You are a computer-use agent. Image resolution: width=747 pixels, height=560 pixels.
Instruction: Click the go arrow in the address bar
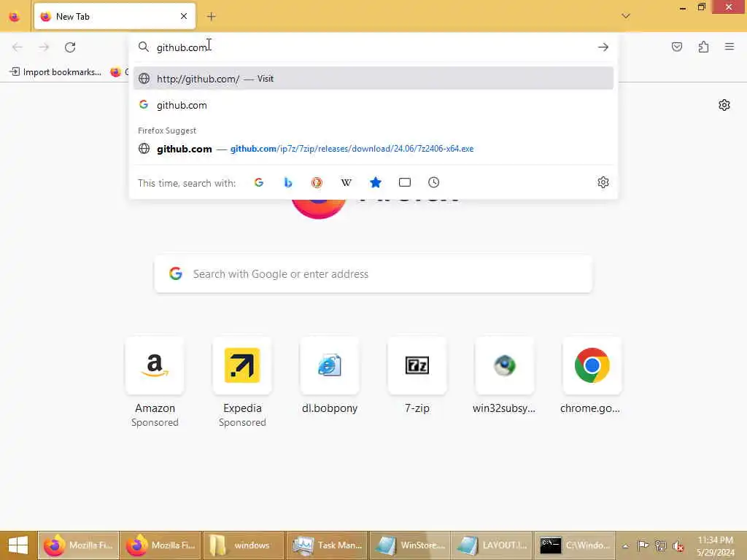point(603,47)
